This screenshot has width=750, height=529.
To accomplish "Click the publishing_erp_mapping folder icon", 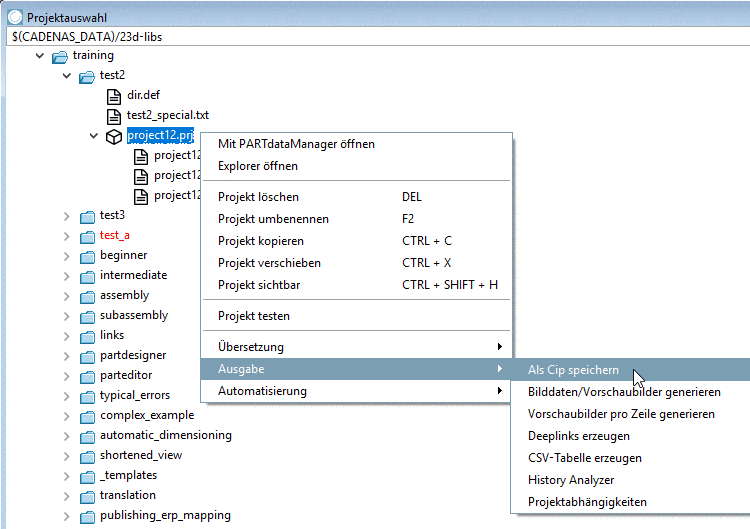I will click(87, 517).
